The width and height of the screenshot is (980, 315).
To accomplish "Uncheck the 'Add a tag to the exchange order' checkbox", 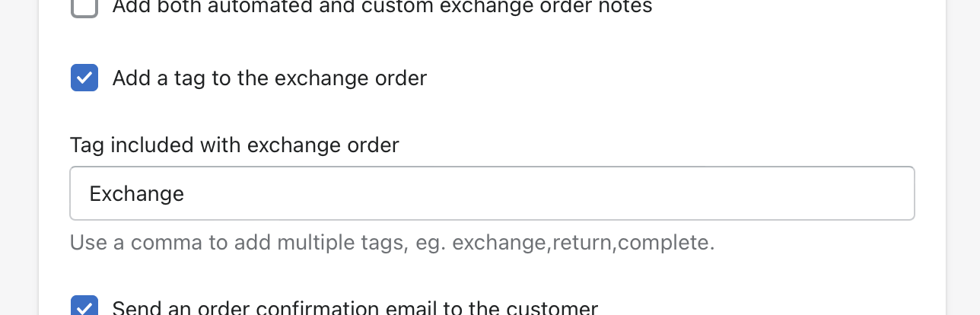I will (84, 78).
